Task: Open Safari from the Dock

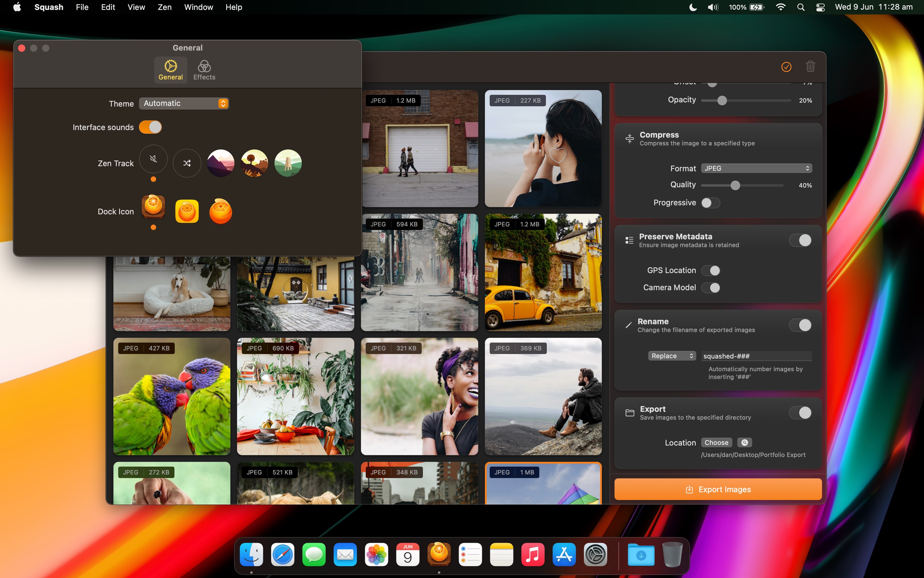Action: point(283,554)
